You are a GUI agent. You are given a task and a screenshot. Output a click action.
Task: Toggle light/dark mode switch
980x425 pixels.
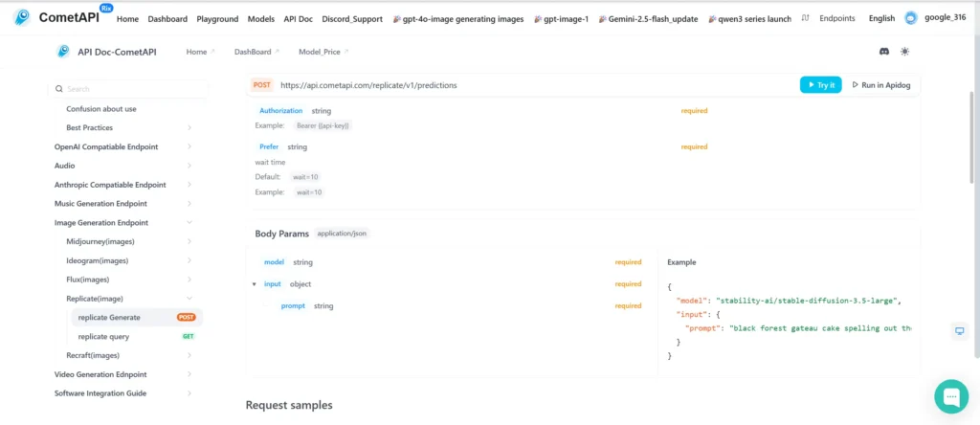(905, 51)
